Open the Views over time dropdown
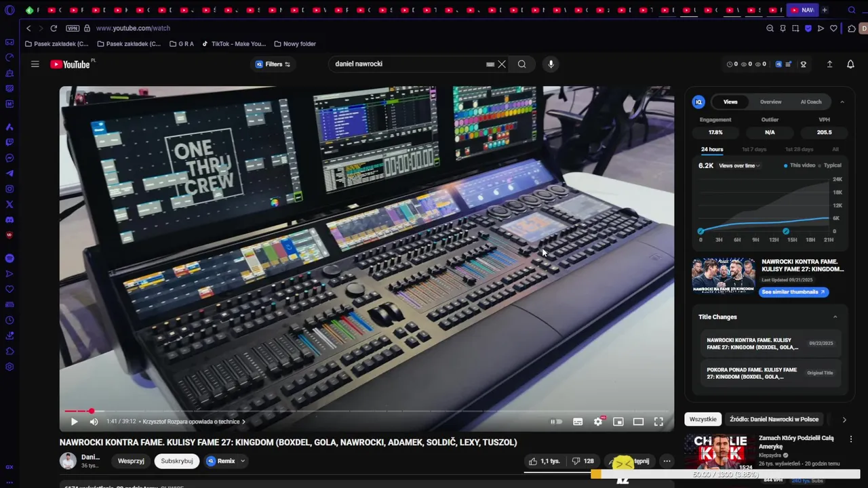The image size is (868, 488). click(739, 166)
